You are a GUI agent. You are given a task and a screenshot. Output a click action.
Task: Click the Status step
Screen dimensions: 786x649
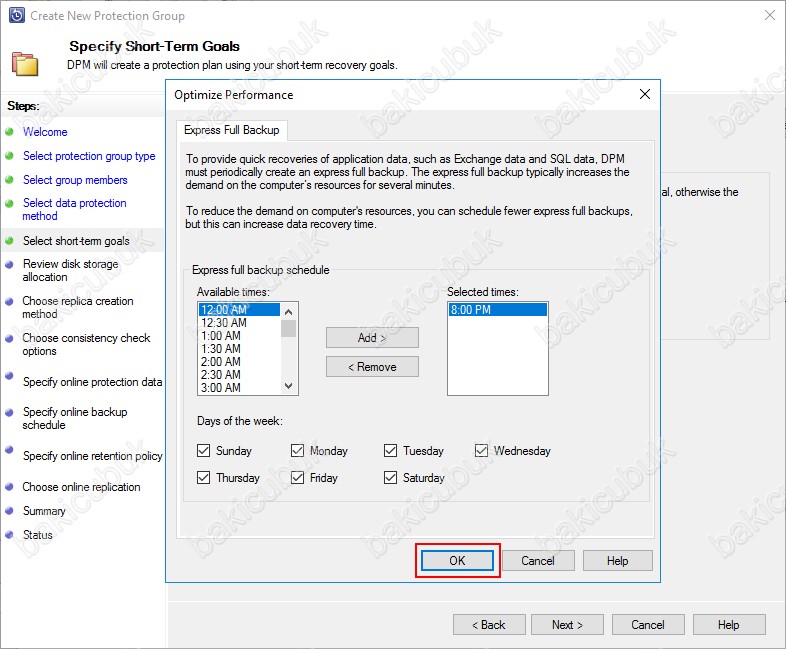[38, 535]
